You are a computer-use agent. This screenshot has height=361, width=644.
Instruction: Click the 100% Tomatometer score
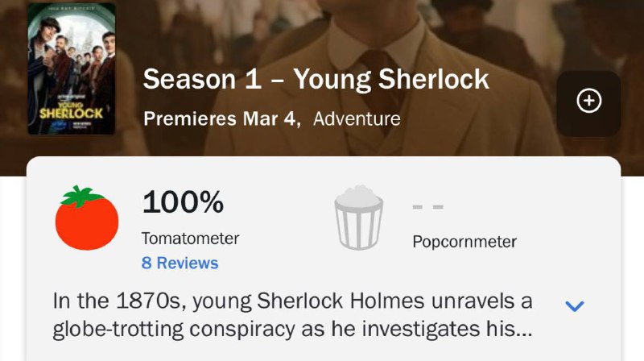coord(183,201)
